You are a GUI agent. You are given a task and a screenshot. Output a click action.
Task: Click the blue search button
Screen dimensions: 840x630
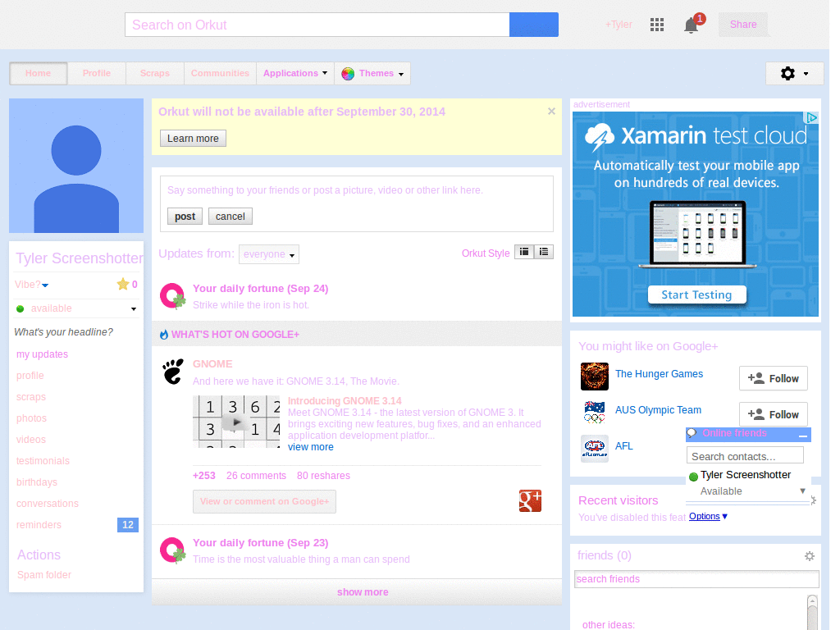click(533, 25)
